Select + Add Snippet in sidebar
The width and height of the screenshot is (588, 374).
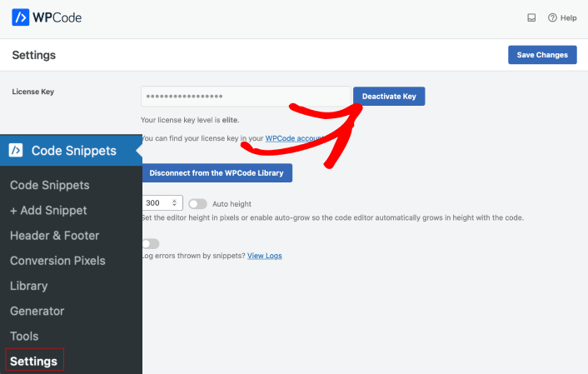click(x=48, y=210)
